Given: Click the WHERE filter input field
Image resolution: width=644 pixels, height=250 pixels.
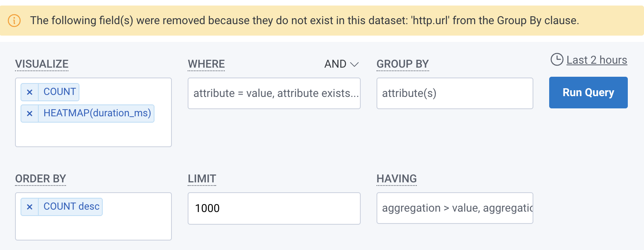Looking at the screenshot, I should 274,93.
